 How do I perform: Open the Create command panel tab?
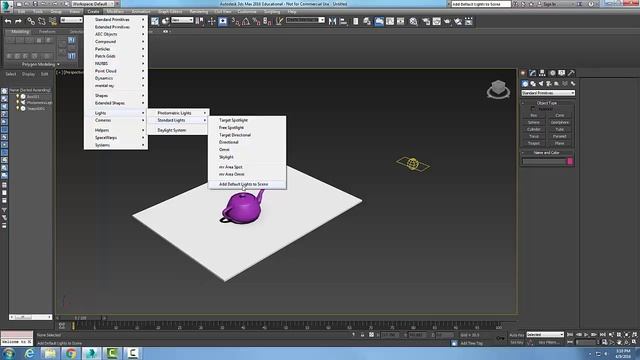(523, 73)
